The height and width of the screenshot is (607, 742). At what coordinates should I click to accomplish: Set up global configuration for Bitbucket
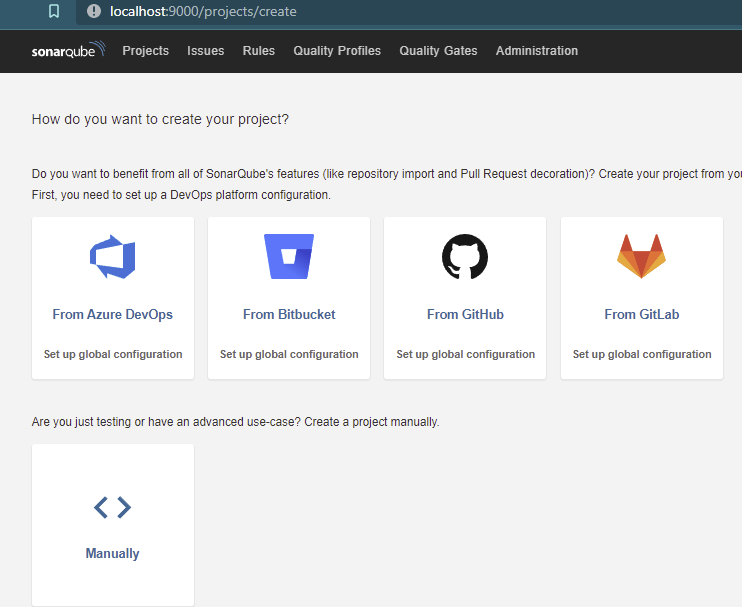pyautogui.click(x=289, y=354)
